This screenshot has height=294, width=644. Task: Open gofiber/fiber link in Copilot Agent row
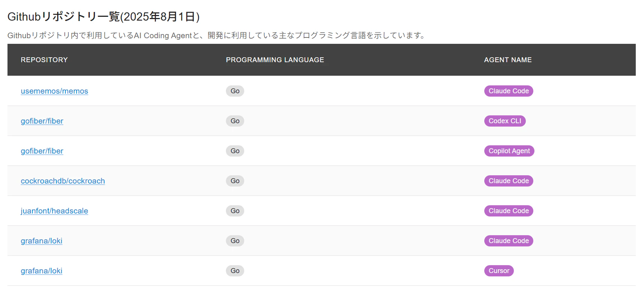42,151
